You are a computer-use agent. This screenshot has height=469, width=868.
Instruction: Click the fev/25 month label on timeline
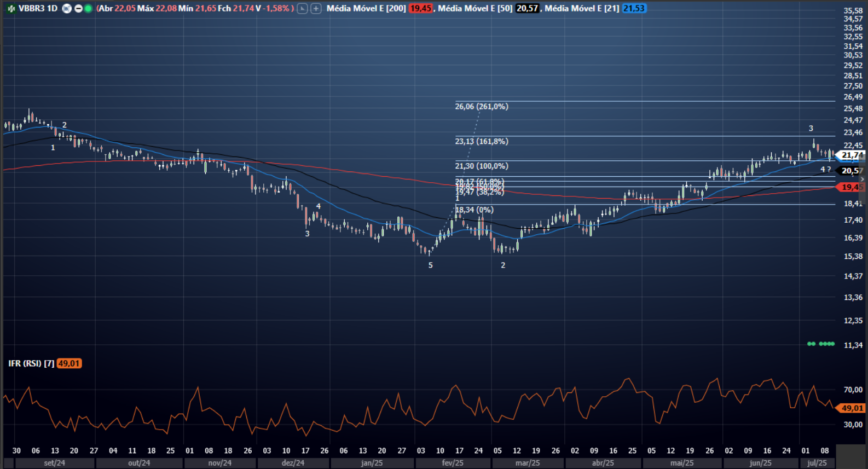[453, 463]
